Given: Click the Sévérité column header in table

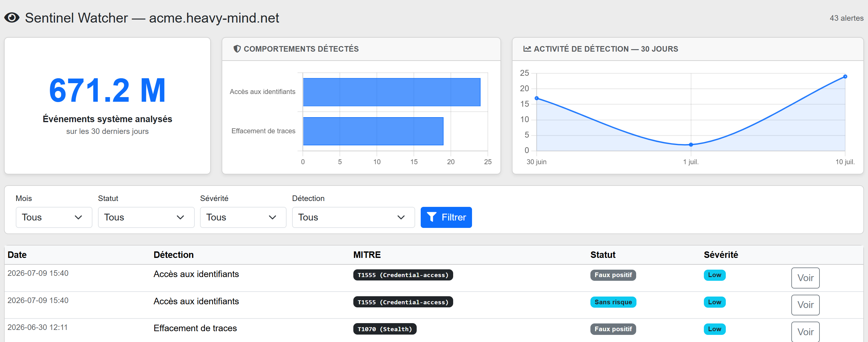Looking at the screenshot, I should [721, 255].
